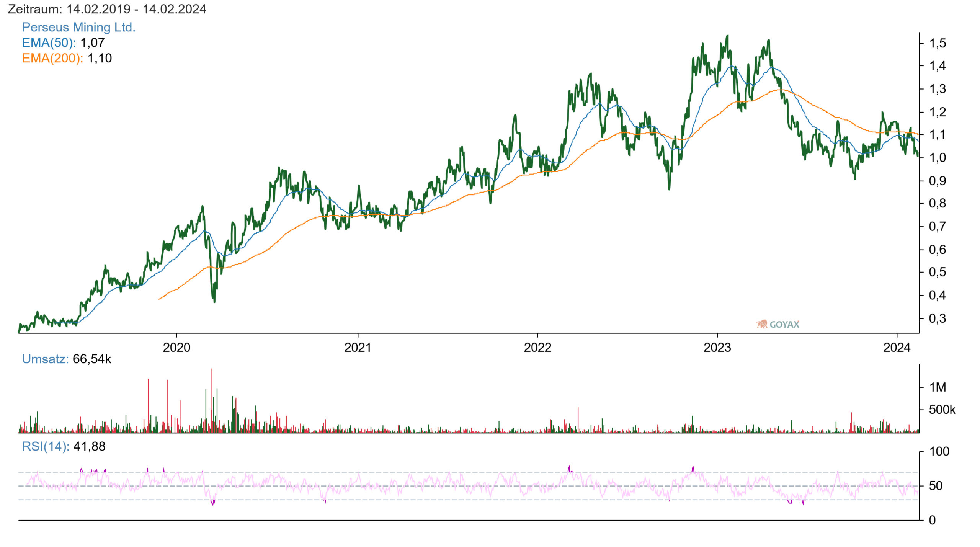
Task: Click the 1,1 price axis label
Action: pyautogui.click(x=938, y=135)
